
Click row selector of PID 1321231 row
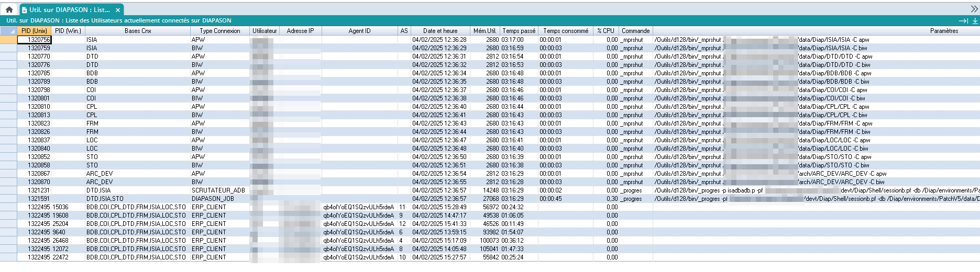pos(8,190)
